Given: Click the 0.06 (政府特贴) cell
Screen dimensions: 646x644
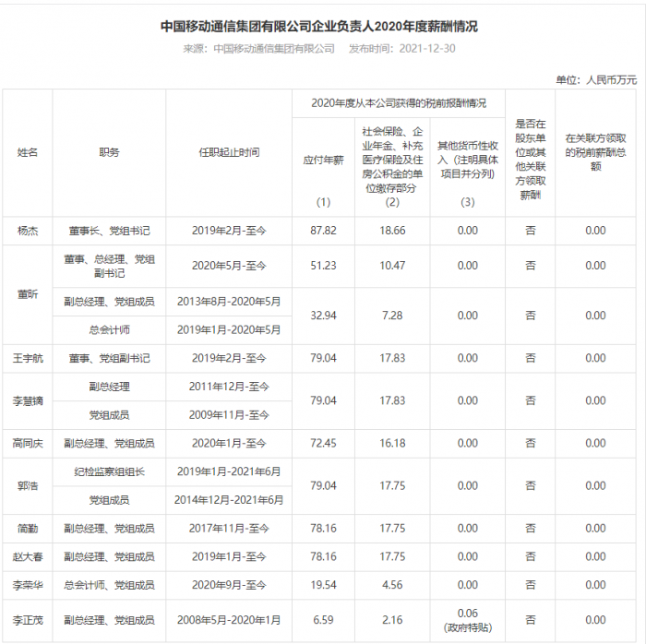Looking at the screenshot, I should pyautogui.click(x=468, y=621).
